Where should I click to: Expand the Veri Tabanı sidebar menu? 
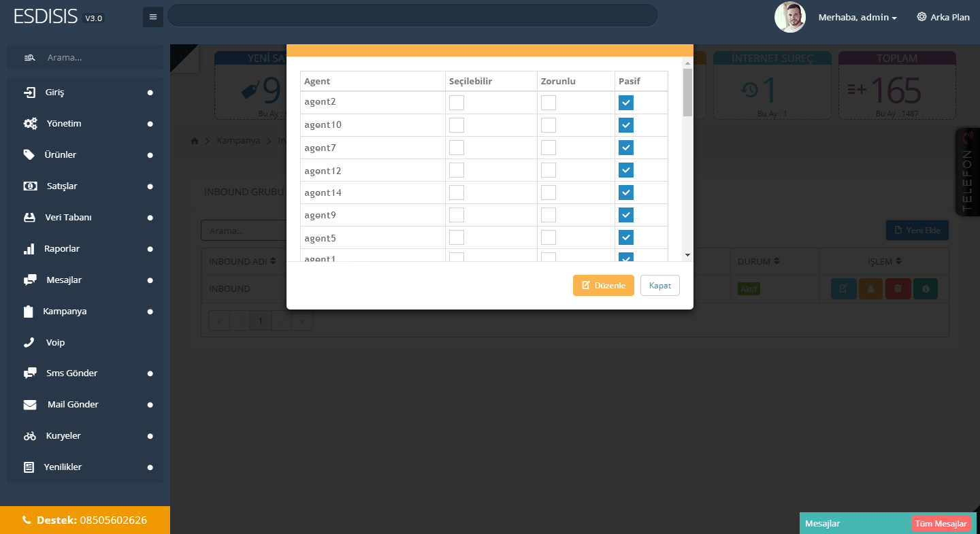pos(68,218)
